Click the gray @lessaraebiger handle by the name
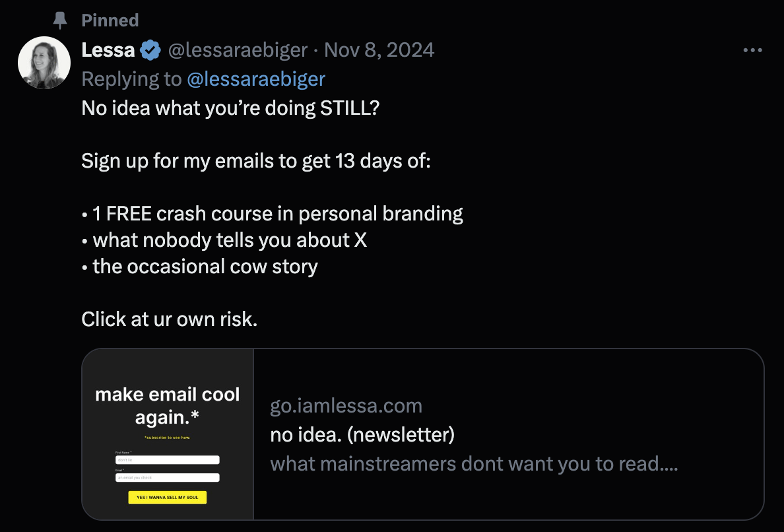 [238, 51]
